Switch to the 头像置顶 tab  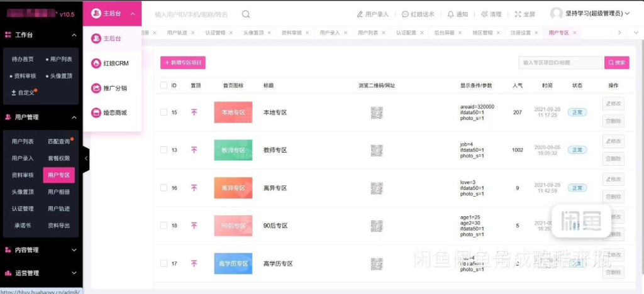point(253,33)
